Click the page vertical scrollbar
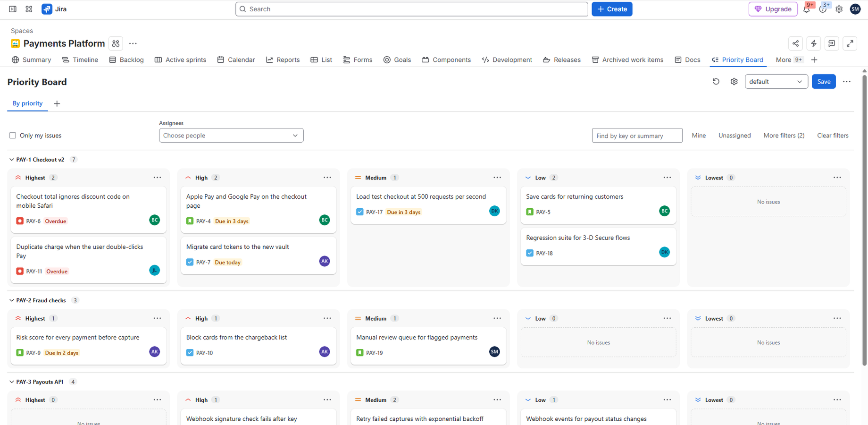Image resolution: width=868 pixels, height=425 pixels. [864, 220]
